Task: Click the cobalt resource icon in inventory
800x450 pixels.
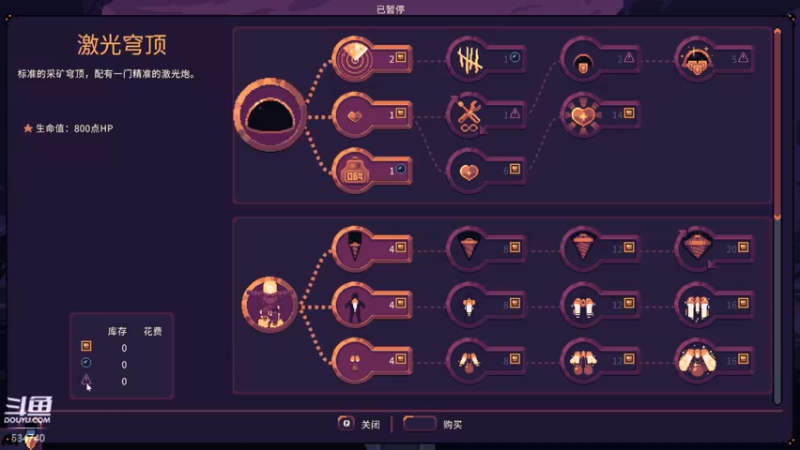Action: click(x=86, y=380)
